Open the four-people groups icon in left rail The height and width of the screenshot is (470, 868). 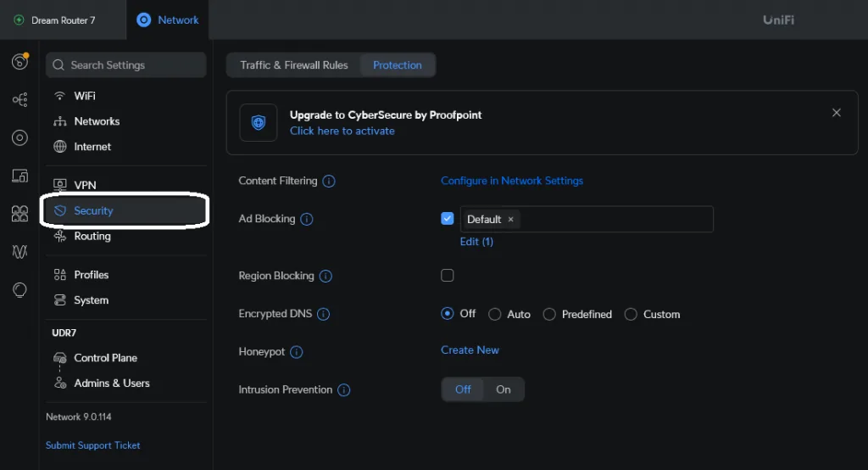coord(20,214)
